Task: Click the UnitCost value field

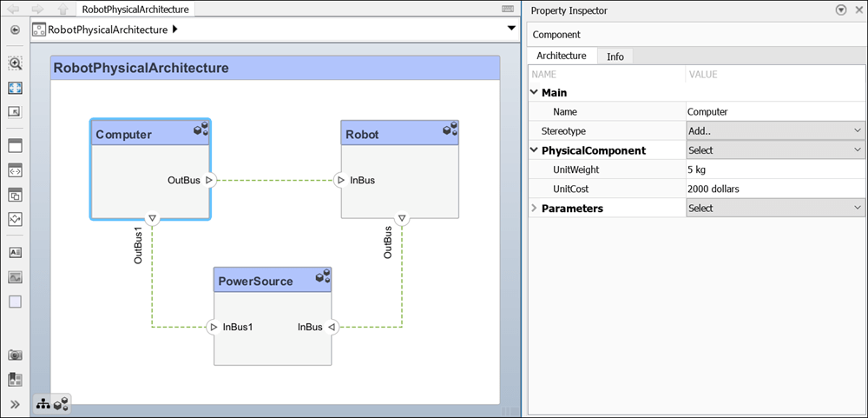Action: click(774, 189)
